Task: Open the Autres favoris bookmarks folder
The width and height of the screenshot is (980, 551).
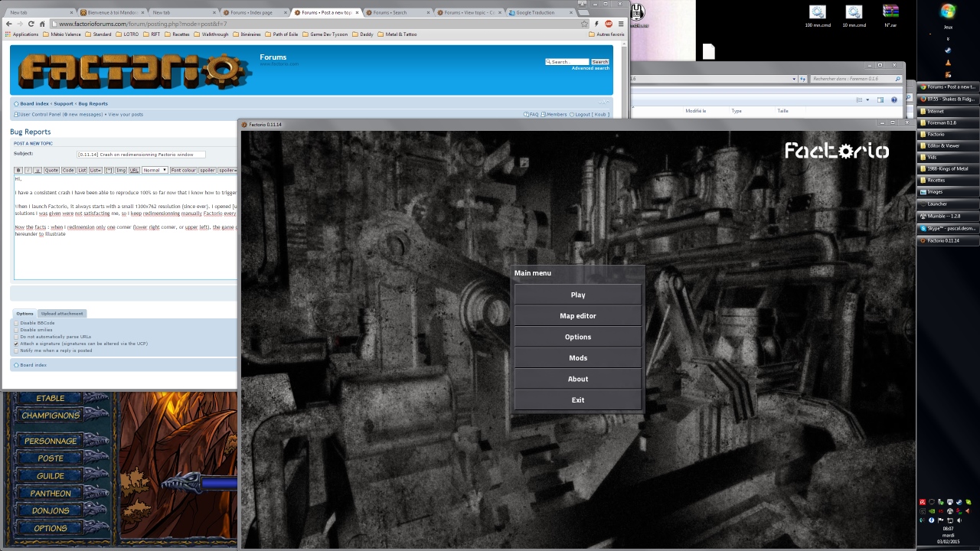Action: pos(606,34)
